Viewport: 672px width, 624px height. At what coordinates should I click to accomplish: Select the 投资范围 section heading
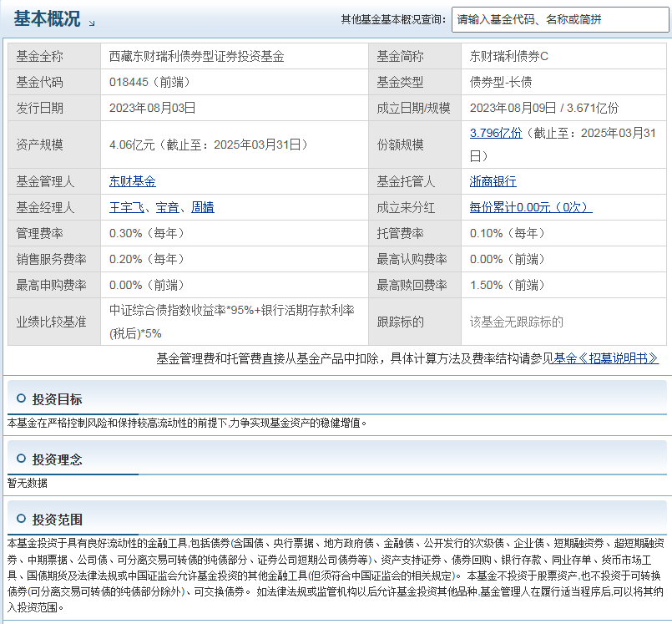pos(57,520)
